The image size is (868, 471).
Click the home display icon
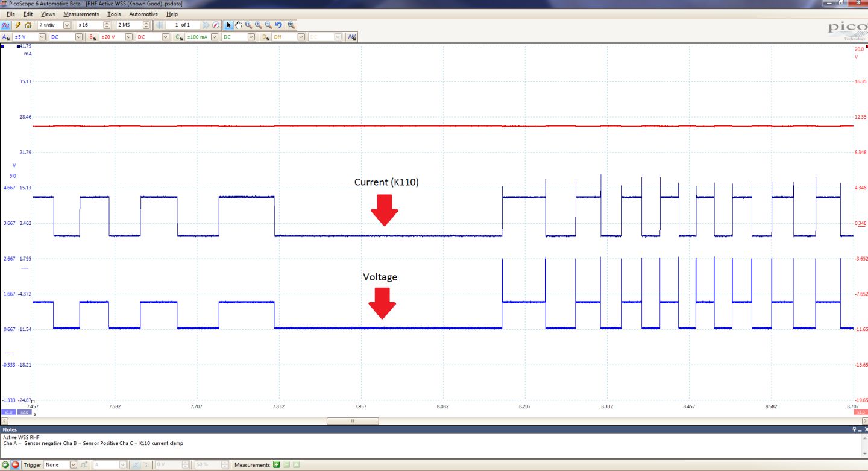(28, 25)
